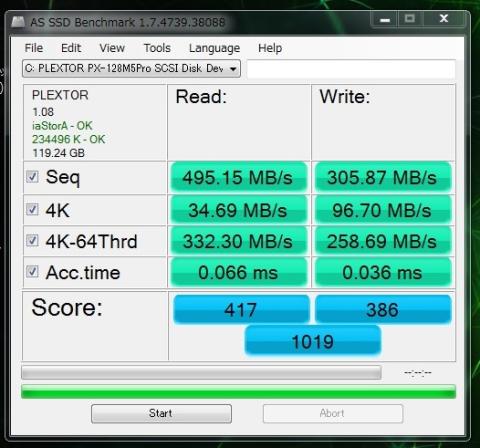The image size is (480, 448).
Task: Open the File menu
Action: [34, 48]
